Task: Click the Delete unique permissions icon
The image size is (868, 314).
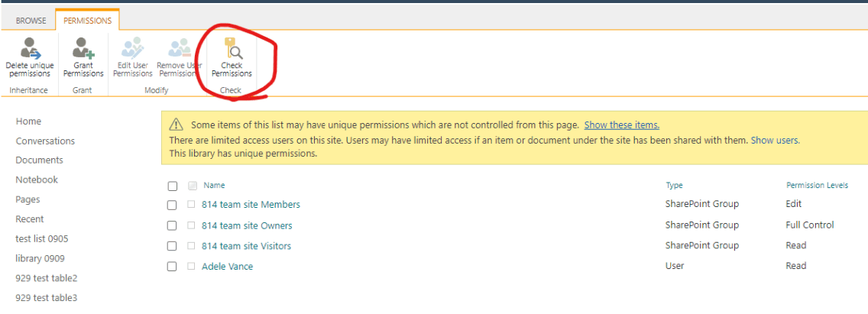Action: click(x=30, y=49)
